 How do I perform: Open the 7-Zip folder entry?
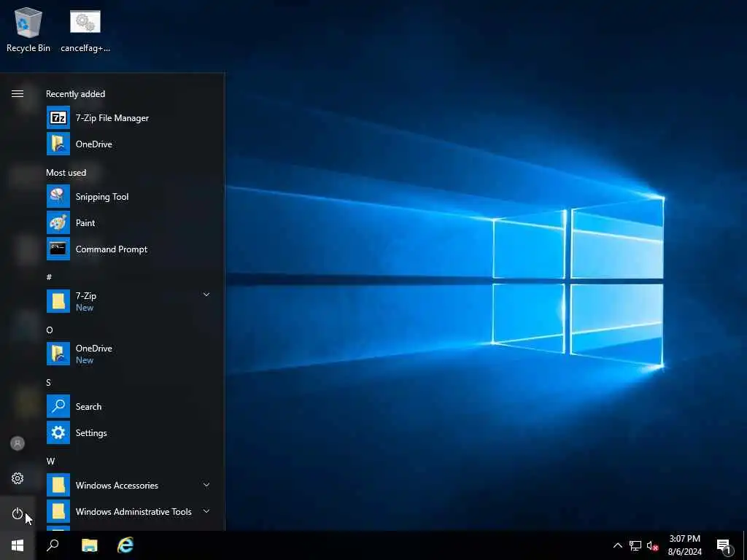[x=128, y=301]
